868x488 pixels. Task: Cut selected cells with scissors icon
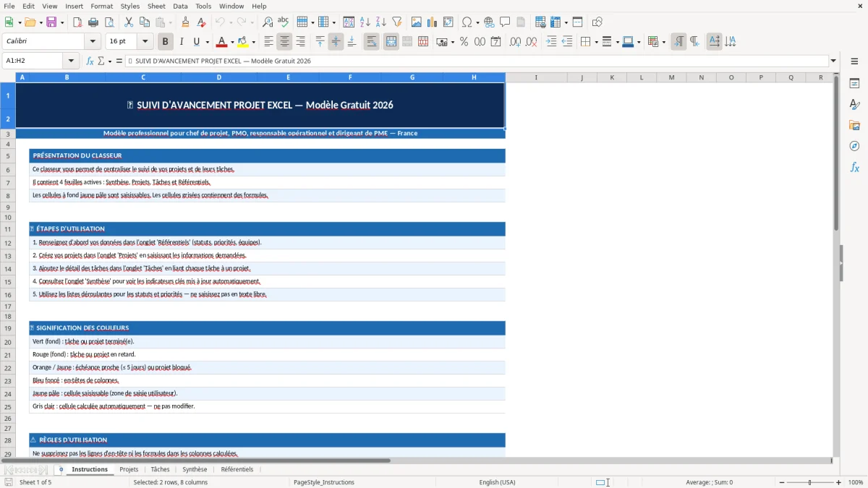[x=128, y=22]
